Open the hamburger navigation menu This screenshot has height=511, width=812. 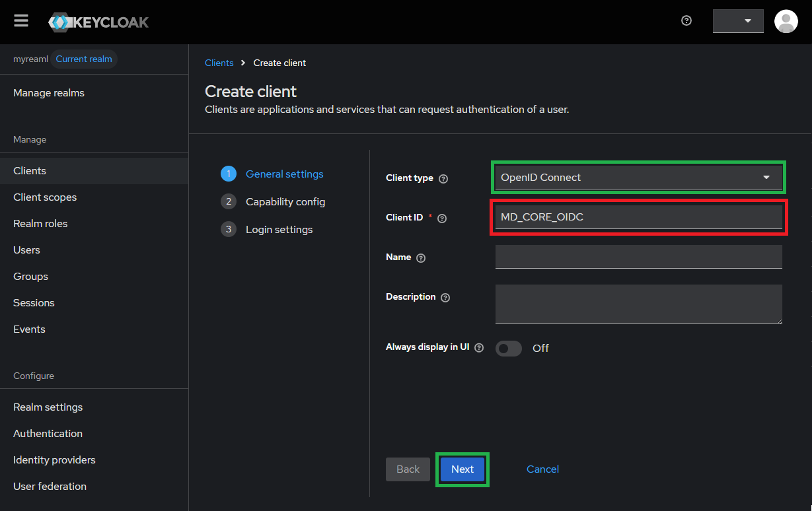pos(21,21)
